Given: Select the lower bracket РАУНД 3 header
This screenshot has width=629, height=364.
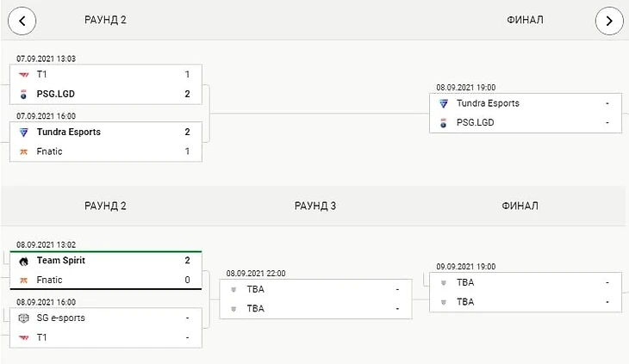Looking at the screenshot, I should point(315,207).
